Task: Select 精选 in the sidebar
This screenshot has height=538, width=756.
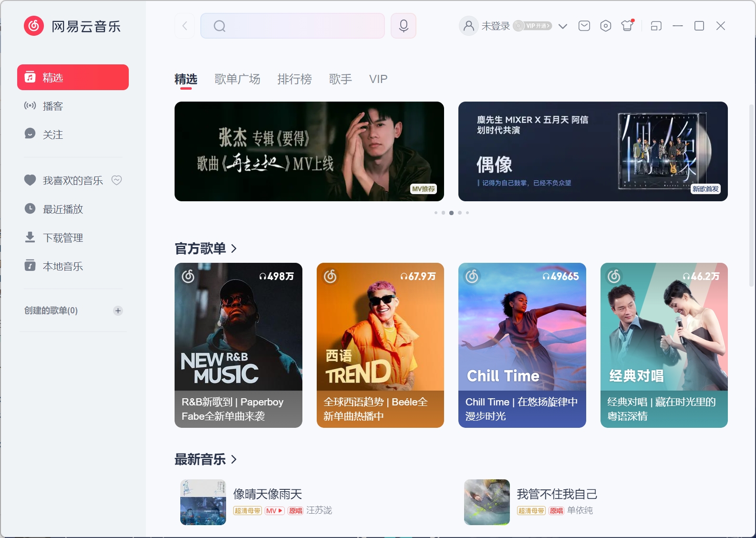Action: [73, 77]
